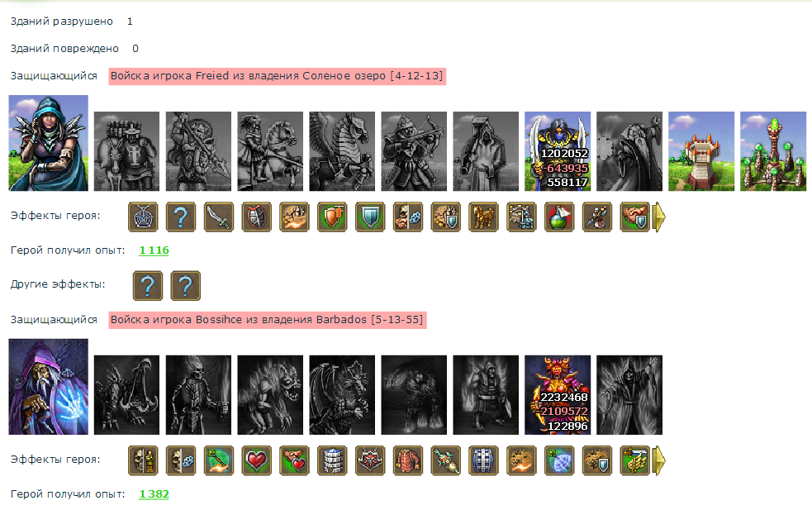Viewport: 812px width, 510px height.
Task: Select the red heart effect icon
Action: (256, 460)
